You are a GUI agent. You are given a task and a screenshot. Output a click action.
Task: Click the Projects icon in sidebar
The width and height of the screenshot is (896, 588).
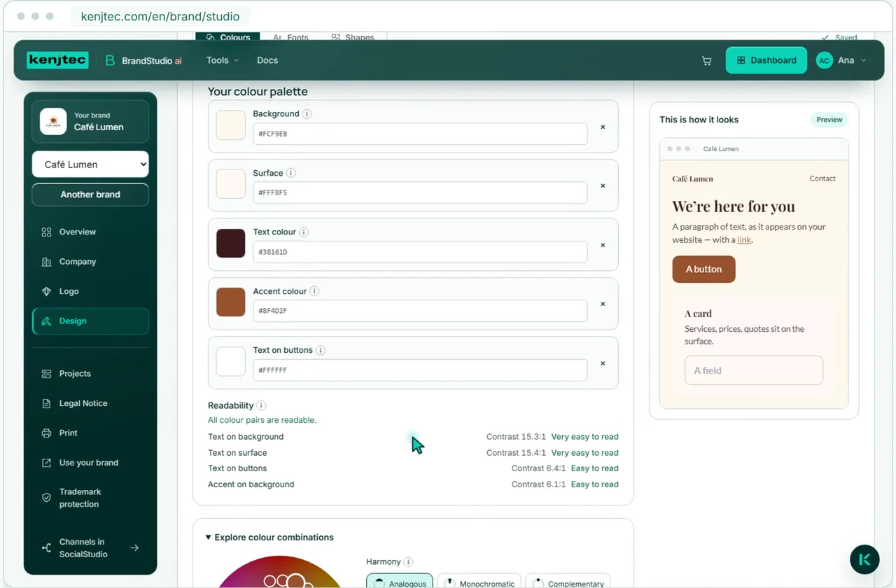(46, 374)
